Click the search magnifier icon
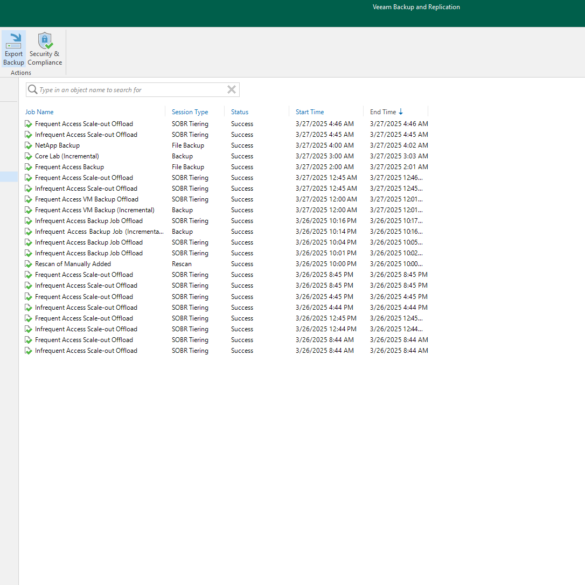 point(33,90)
